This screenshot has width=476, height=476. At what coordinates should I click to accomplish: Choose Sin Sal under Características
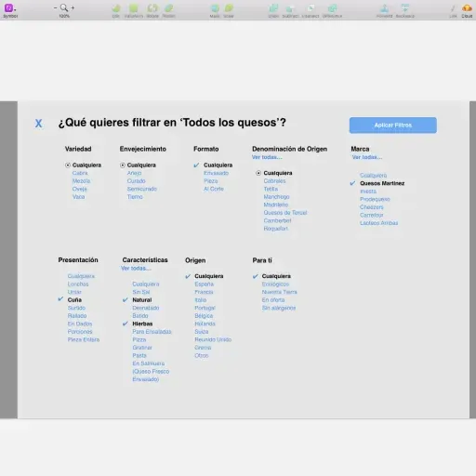[x=141, y=292]
